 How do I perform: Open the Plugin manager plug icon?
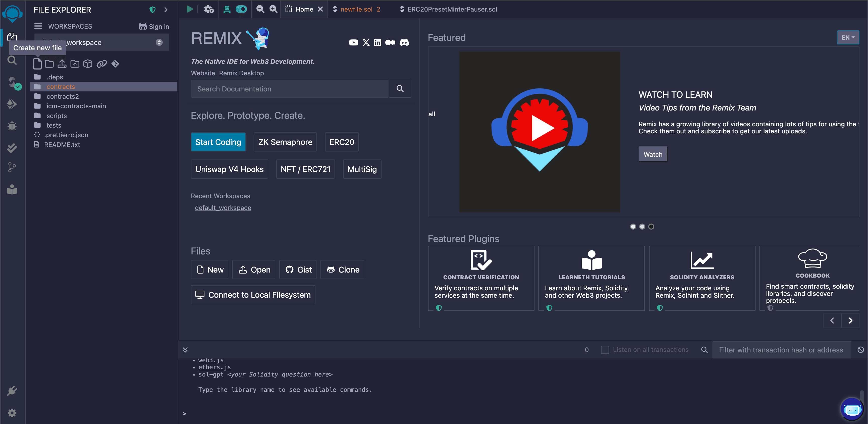(12, 391)
